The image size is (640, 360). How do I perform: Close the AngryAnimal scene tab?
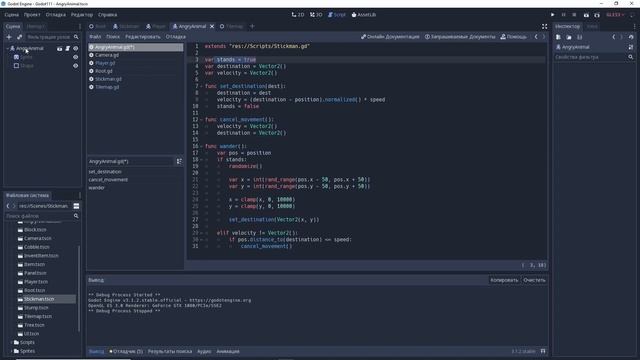212,27
